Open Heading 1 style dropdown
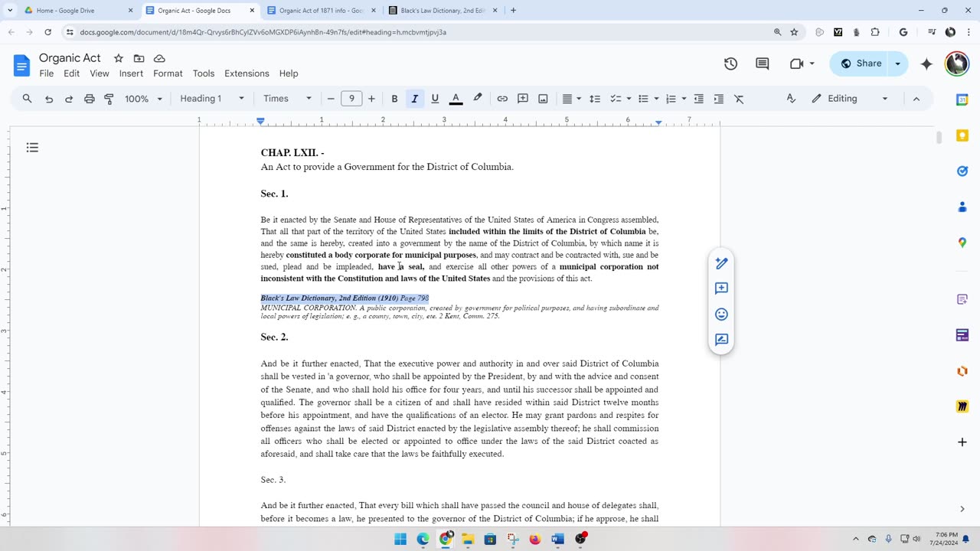Image resolution: width=980 pixels, height=551 pixels. pos(212,99)
